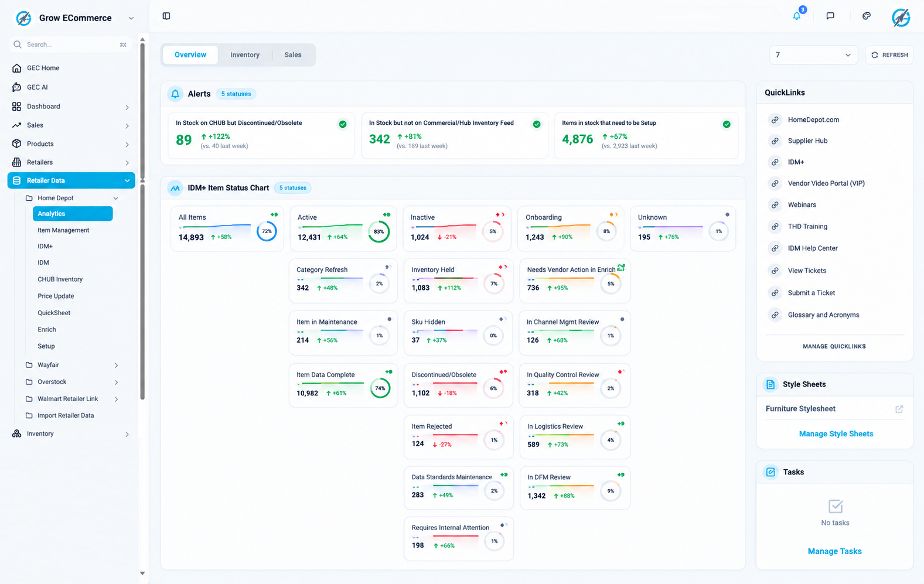Screen dimensions: 924x584
Task: Toggle sidebar collapse icon
Action: coord(166,16)
